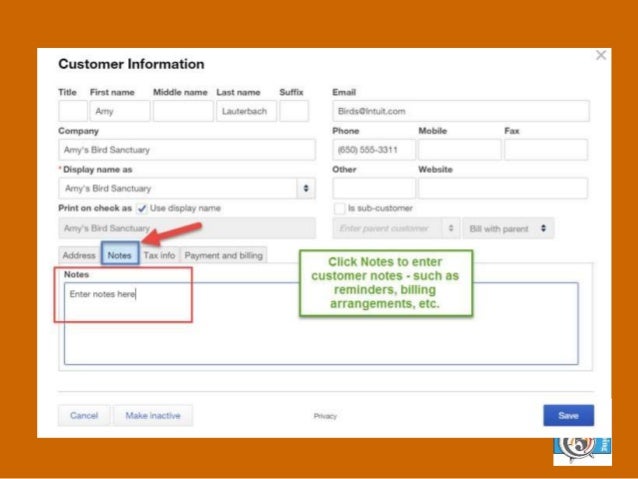Switch to the Tax info tab
638x479 pixels.
coord(159,256)
